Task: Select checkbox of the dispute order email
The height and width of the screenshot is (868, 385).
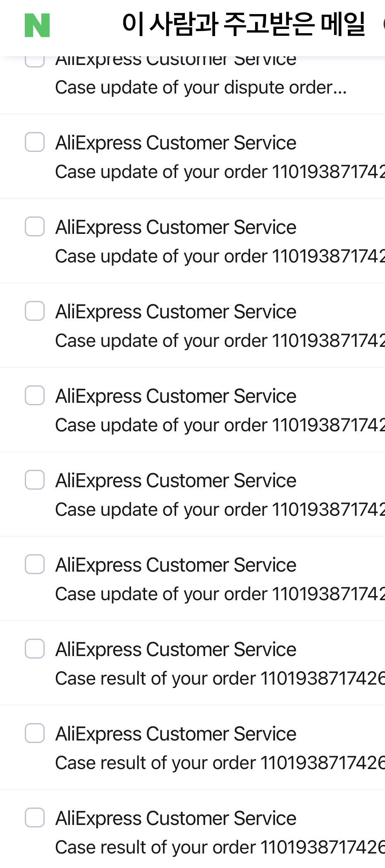Action: [35, 60]
